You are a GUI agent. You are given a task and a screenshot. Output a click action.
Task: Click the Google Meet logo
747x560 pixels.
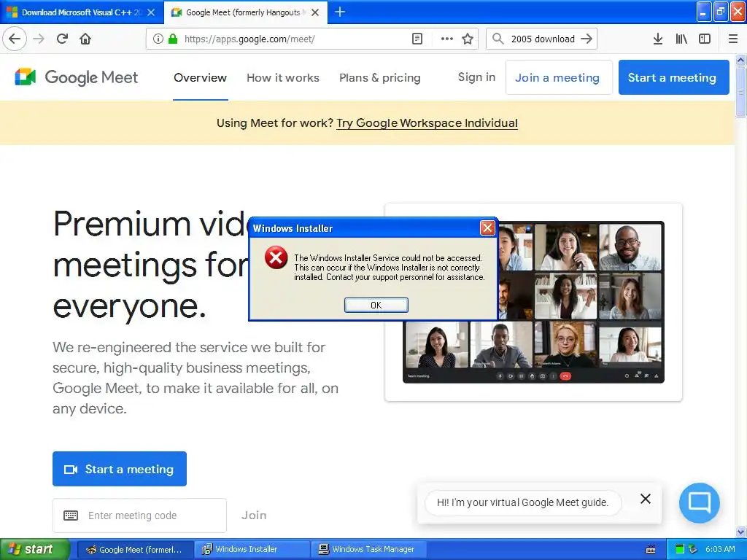pos(76,77)
